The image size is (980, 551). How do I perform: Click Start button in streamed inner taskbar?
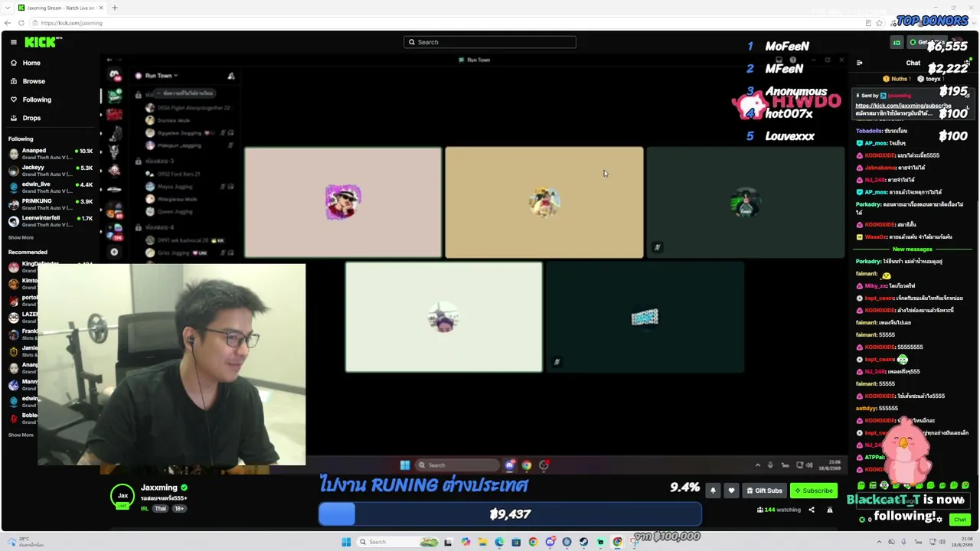click(405, 465)
